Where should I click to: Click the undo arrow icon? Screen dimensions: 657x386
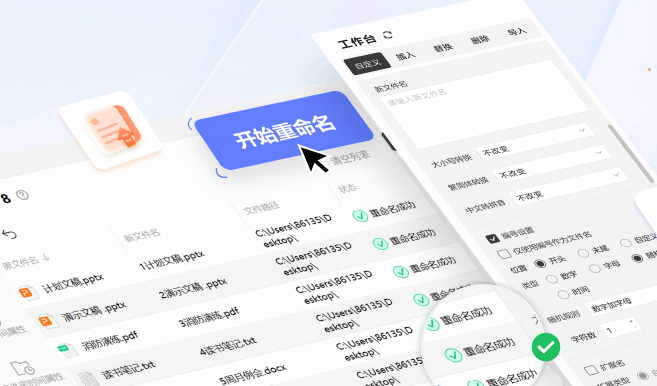pyautogui.click(x=9, y=234)
